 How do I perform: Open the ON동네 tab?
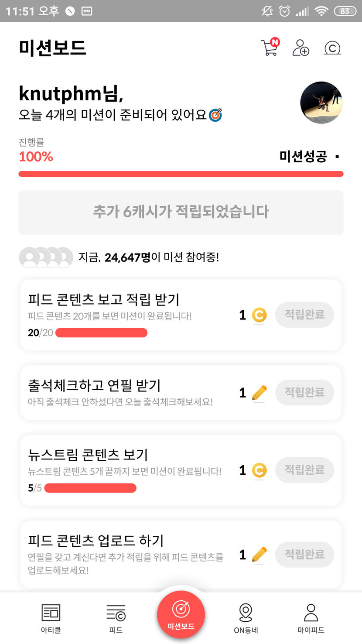click(x=246, y=618)
